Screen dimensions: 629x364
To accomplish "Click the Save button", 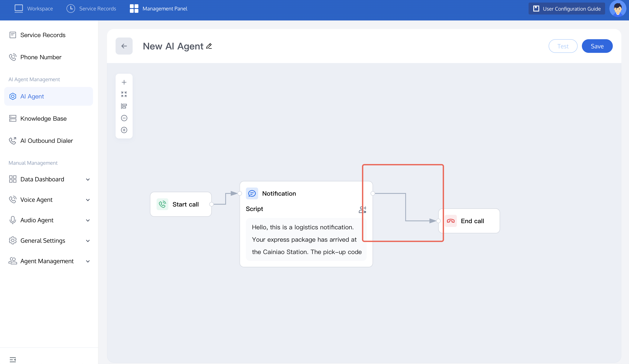I will point(597,46).
